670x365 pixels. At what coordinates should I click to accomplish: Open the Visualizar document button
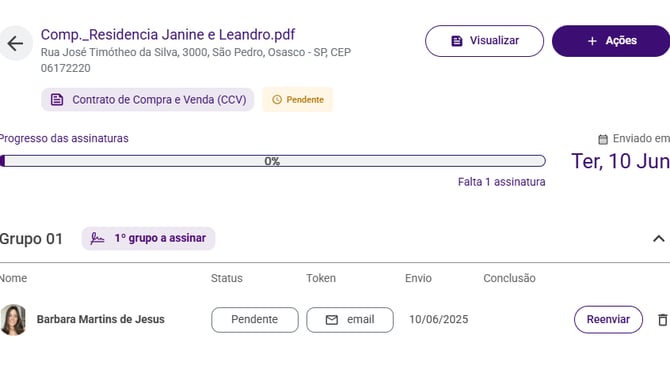coord(484,41)
